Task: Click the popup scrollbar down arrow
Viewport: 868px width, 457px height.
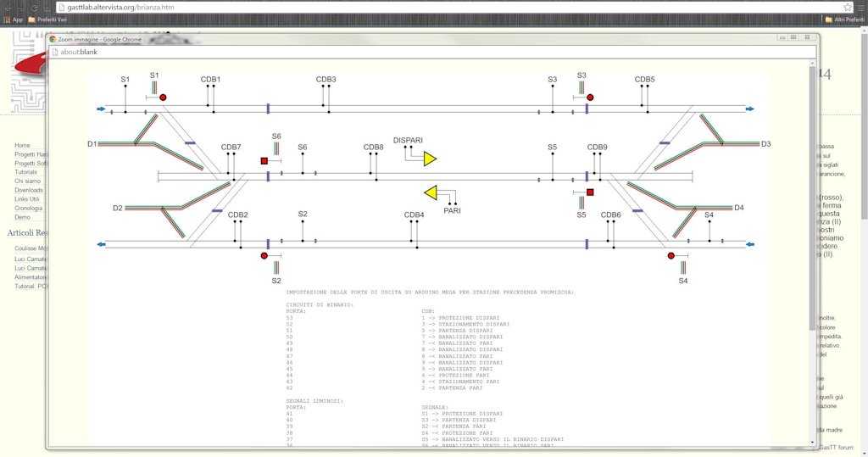Action: point(813,442)
